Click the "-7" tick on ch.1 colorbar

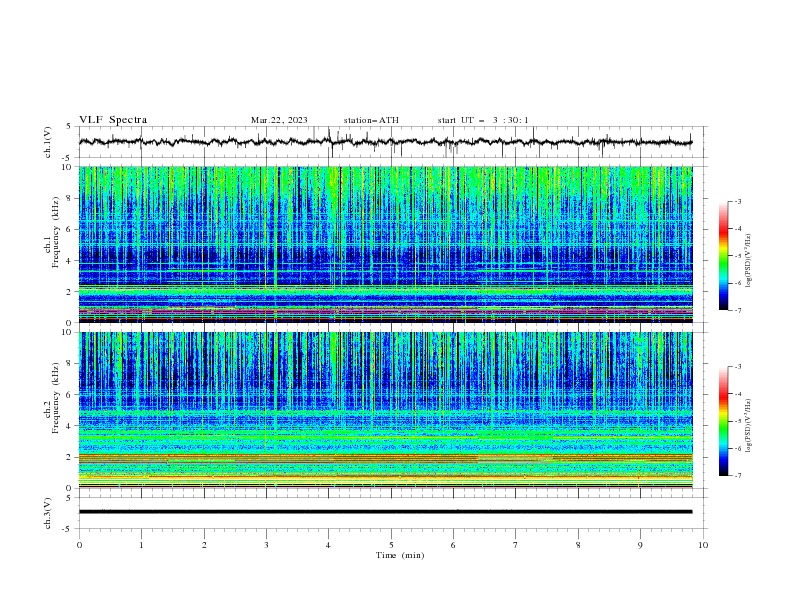737,310
